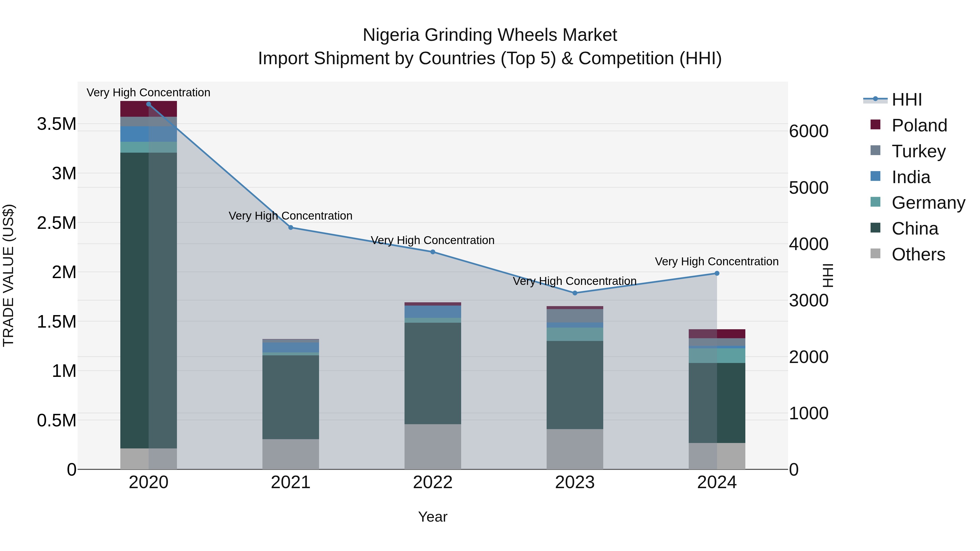Click the Germany legend color swatch

[875, 202]
